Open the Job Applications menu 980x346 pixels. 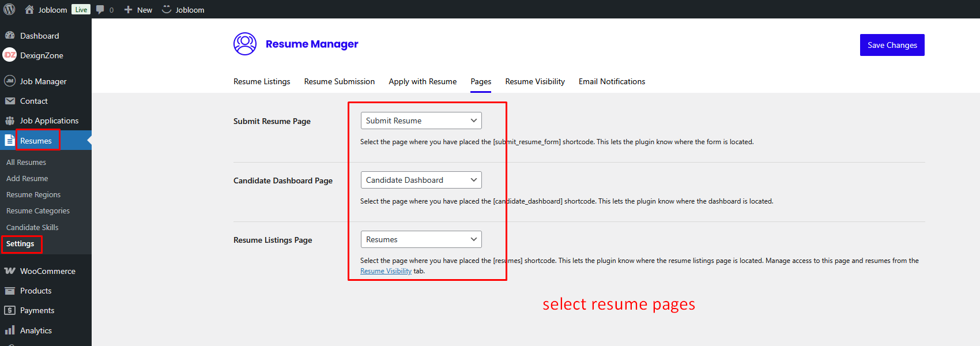pos(49,121)
